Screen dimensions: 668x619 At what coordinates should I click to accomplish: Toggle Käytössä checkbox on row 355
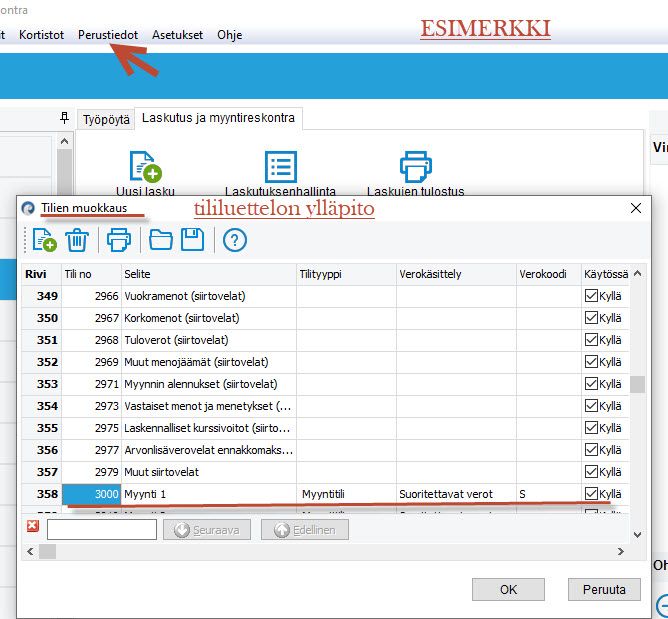(x=591, y=428)
